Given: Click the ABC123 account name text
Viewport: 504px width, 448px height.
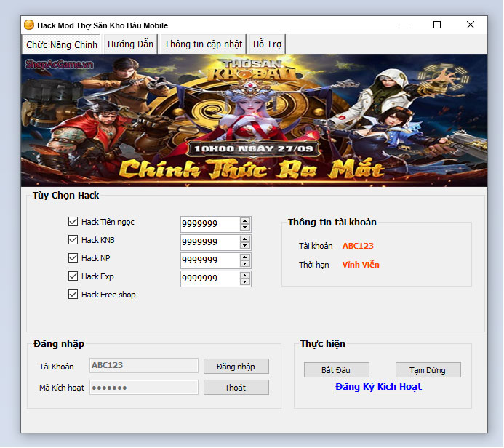Looking at the screenshot, I should (x=358, y=246).
